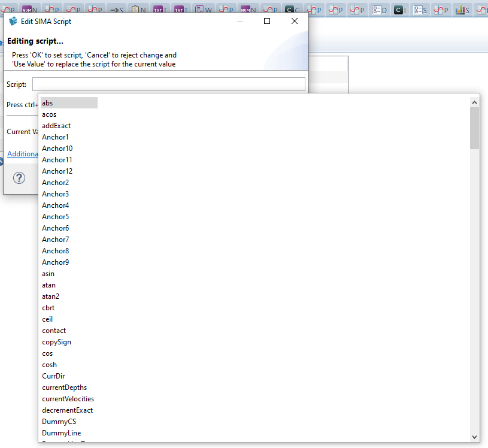The height and width of the screenshot is (448, 488).
Task: Click the suggestion list scroll-down arrow
Action: point(474,437)
